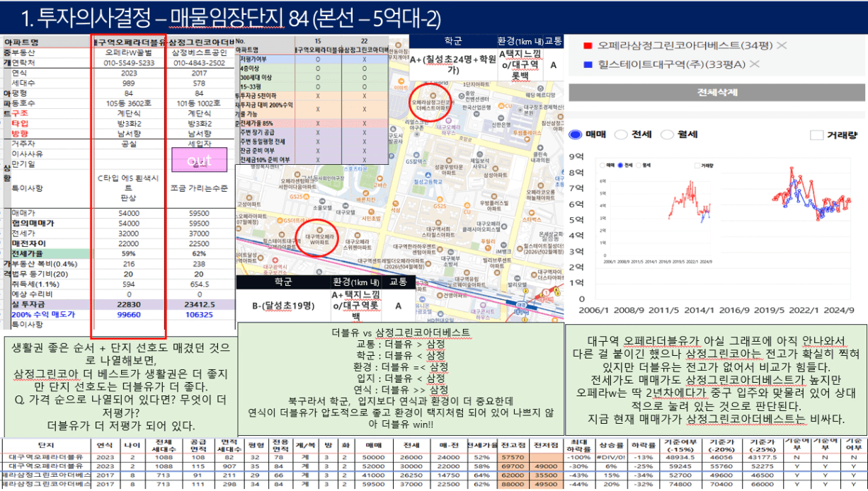This screenshot has width=868, height=491.
Task: Click the pink 'out' box
Action: tap(199, 161)
